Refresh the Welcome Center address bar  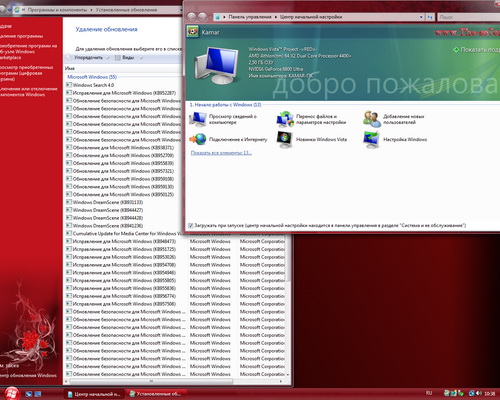tap(430, 17)
